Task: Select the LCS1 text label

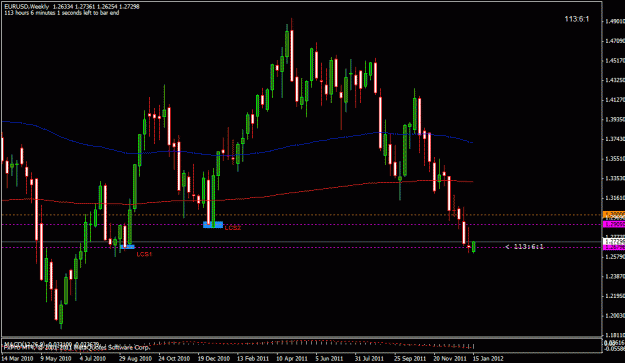Action: (144, 254)
